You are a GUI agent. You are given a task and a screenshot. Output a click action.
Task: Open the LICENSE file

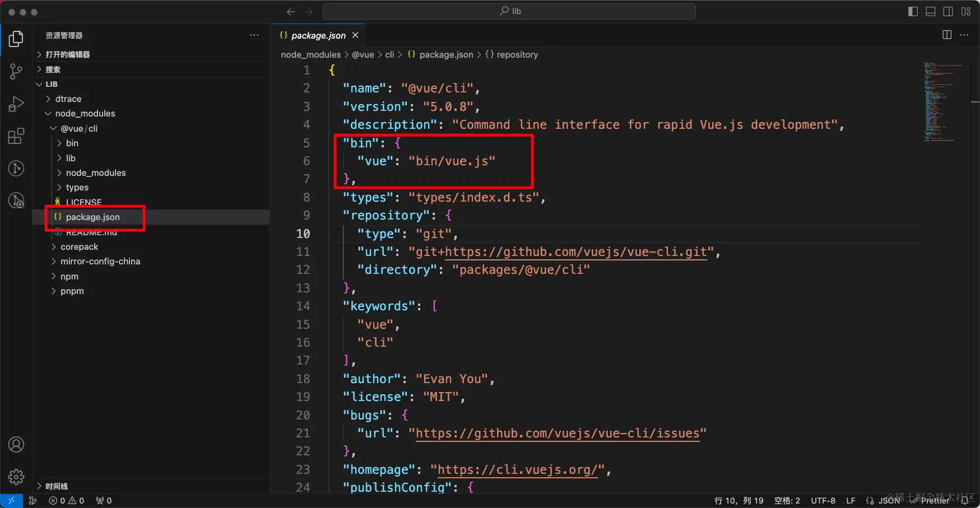pyautogui.click(x=151, y=202)
